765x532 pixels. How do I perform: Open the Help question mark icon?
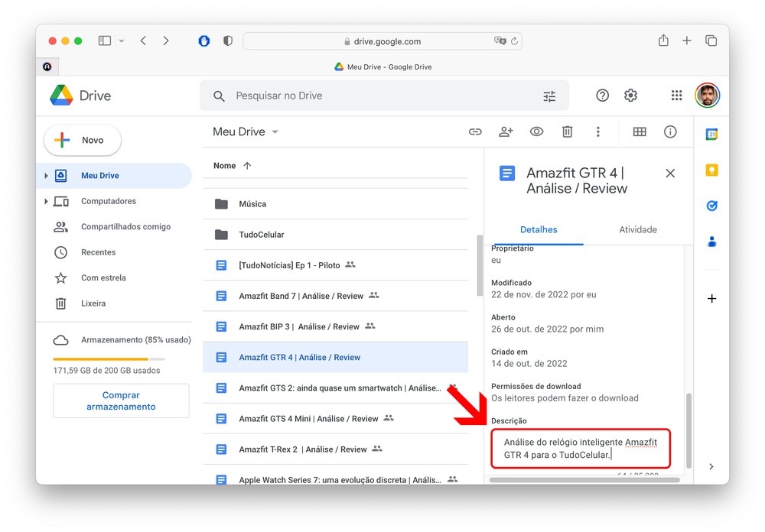[602, 96]
